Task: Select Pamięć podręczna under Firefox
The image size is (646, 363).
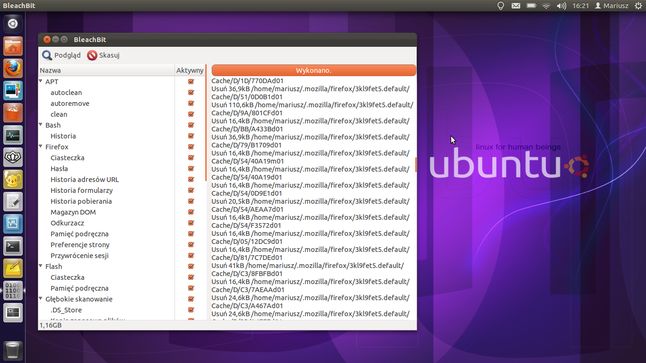Action: 80,234
